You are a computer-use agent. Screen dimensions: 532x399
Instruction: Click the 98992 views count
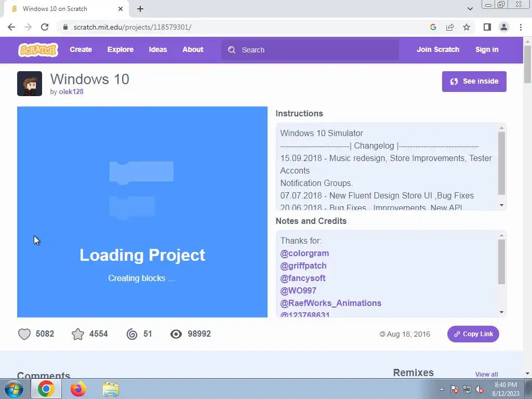pos(199,334)
